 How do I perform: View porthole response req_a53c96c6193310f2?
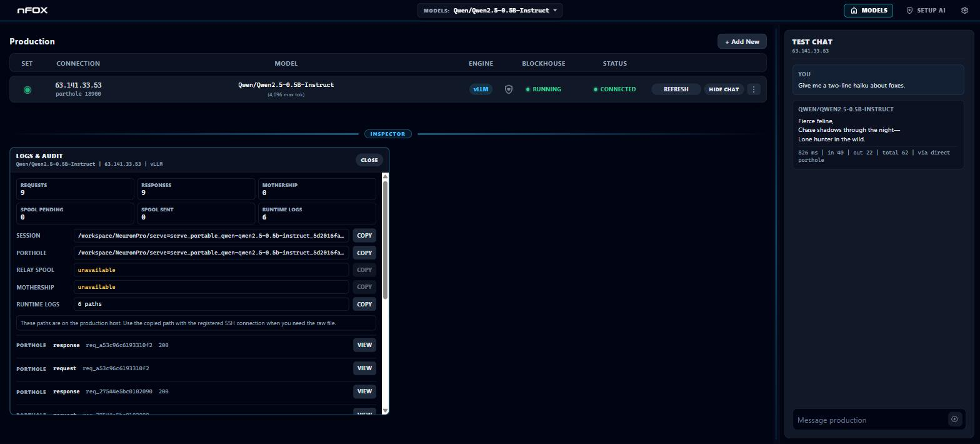click(x=364, y=345)
